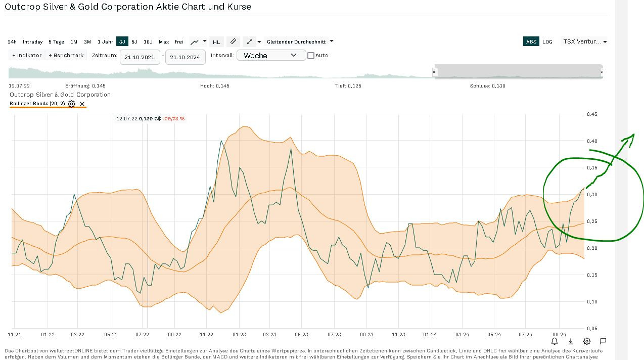Screen dimensions: 644x360
Task: Select the trend line drawing tool
Action: coord(249,42)
